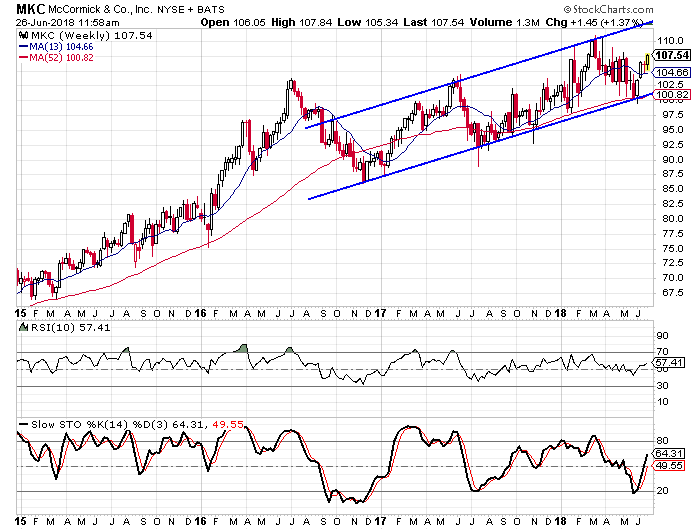Screen dimensions: 700x530
Task: Click the 95.0 price axis label
Action: 672,129
